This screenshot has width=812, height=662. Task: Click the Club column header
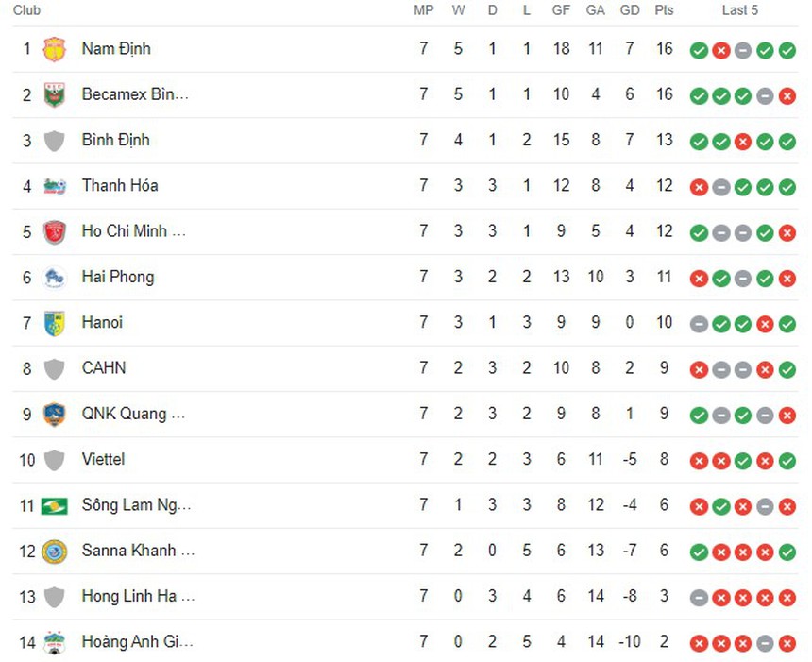pos(26,10)
